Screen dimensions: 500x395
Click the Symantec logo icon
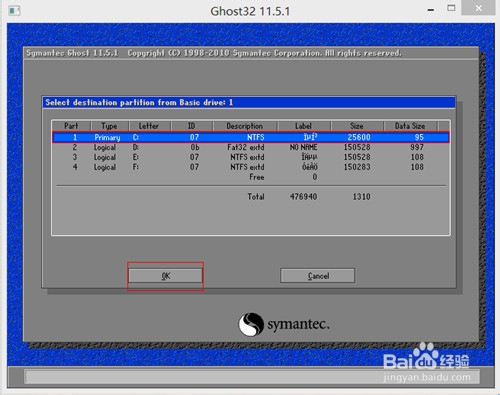pyautogui.click(x=251, y=324)
